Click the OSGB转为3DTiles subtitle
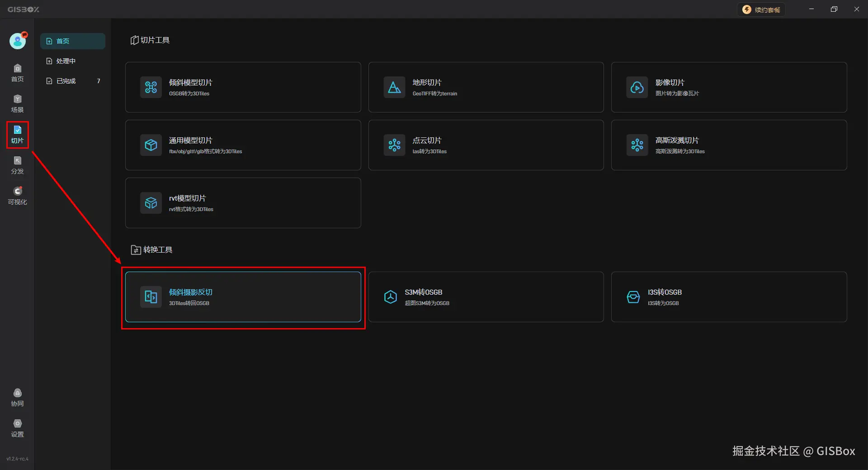The width and height of the screenshot is (868, 470). coord(189,94)
